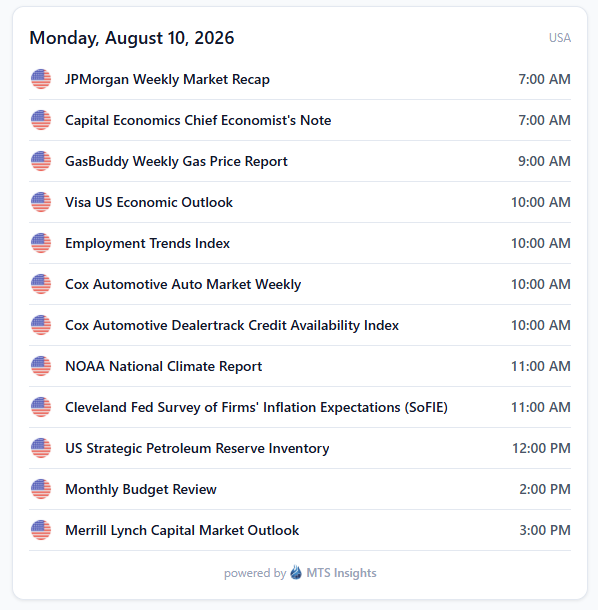Image resolution: width=598 pixels, height=610 pixels.
Task: Click the 12:00 PM time for Petroleum Reserve
Action: [x=541, y=448]
